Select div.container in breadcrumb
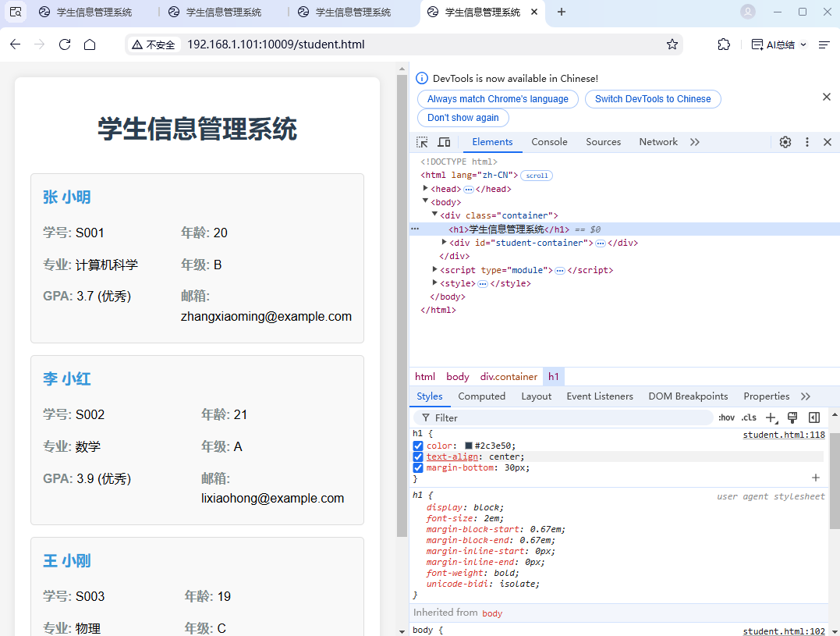The width and height of the screenshot is (840, 636). 509,377
